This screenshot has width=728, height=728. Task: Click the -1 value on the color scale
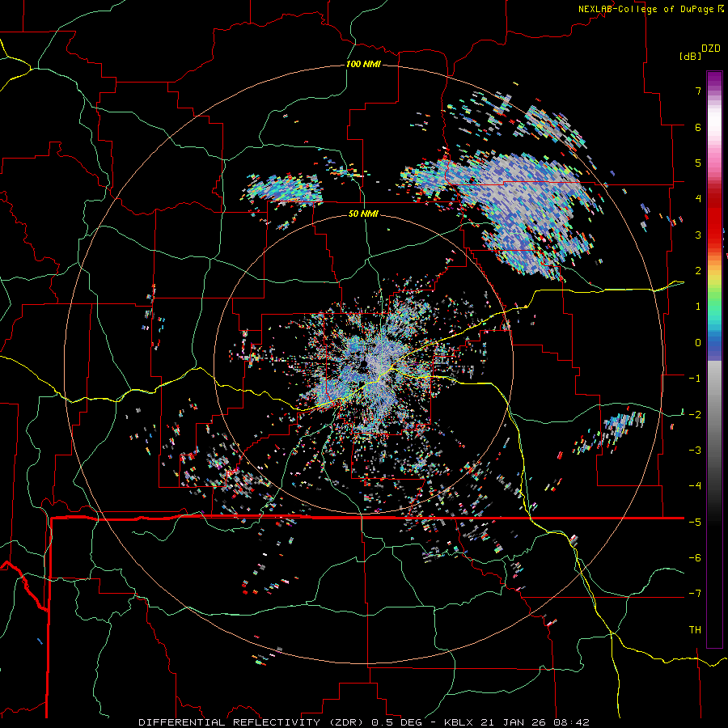(695, 379)
